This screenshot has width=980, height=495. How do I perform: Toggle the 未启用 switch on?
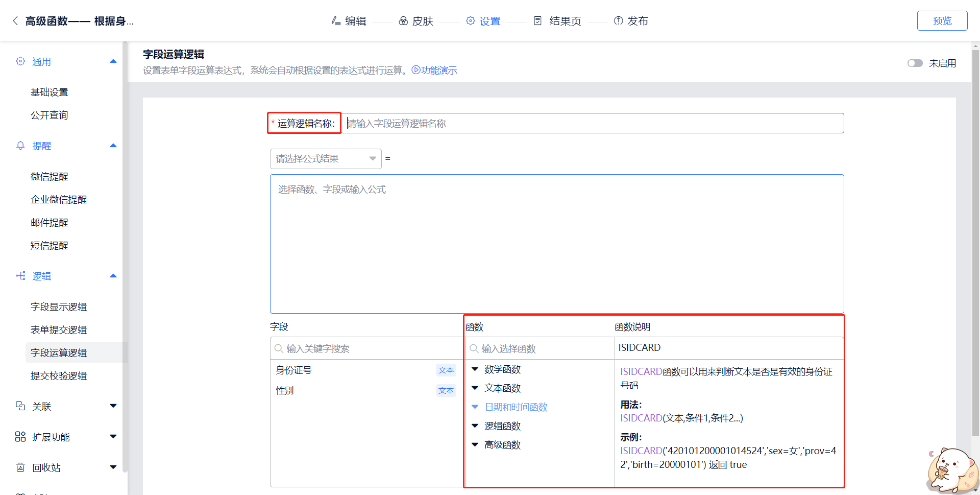pyautogui.click(x=915, y=63)
